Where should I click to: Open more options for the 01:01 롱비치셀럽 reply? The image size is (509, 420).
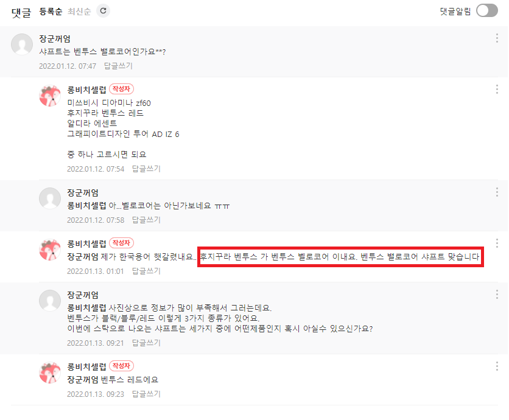[497, 243]
